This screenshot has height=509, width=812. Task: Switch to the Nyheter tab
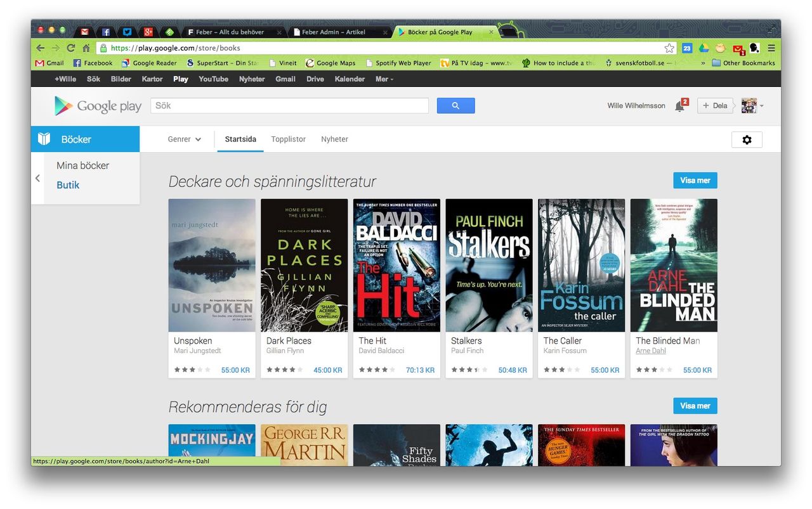coord(334,139)
